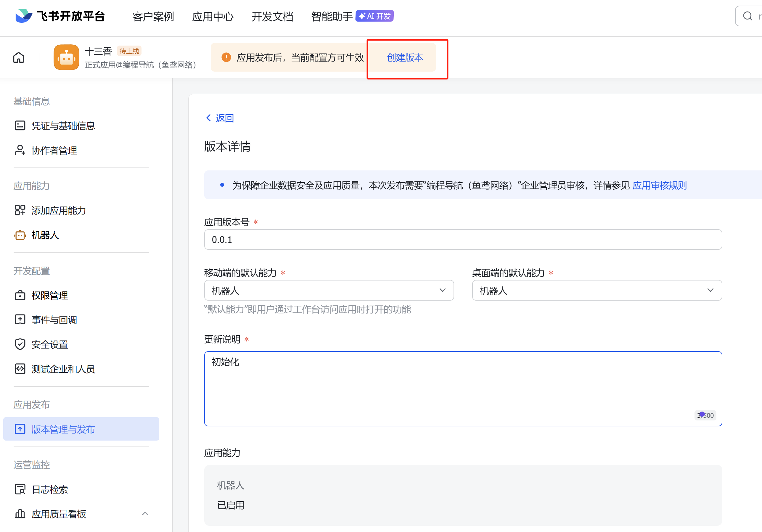Click the 应用版本号 input field
Image resolution: width=762 pixels, height=532 pixels.
[463, 239]
